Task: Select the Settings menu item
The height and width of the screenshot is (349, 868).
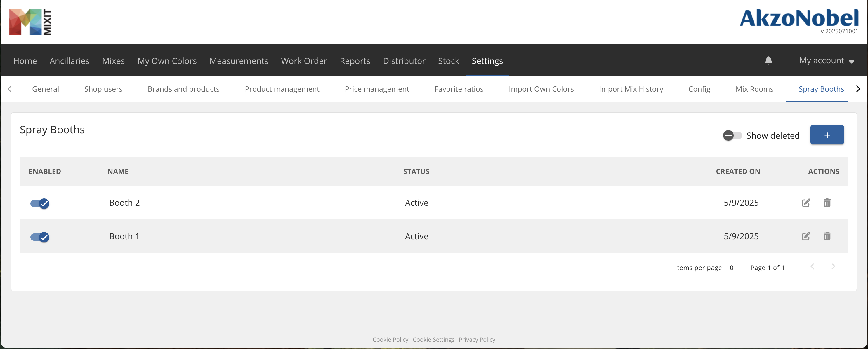Action: tap(487, 61)
